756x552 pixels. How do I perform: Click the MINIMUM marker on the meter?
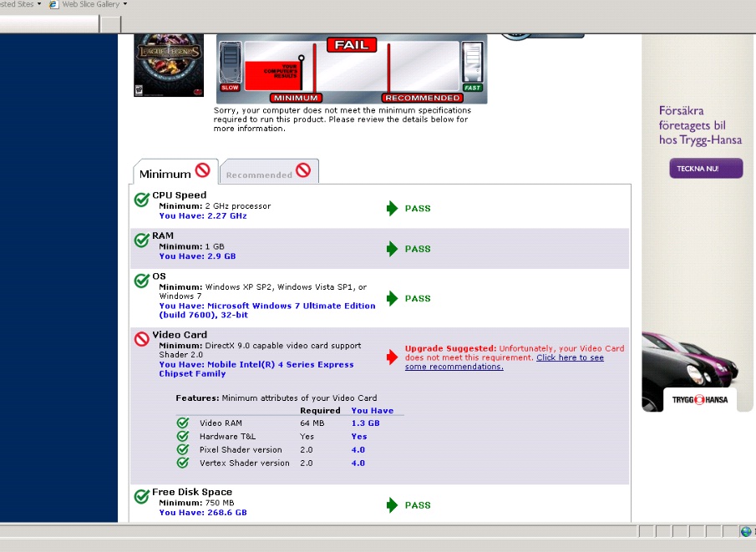coord(296,98)
